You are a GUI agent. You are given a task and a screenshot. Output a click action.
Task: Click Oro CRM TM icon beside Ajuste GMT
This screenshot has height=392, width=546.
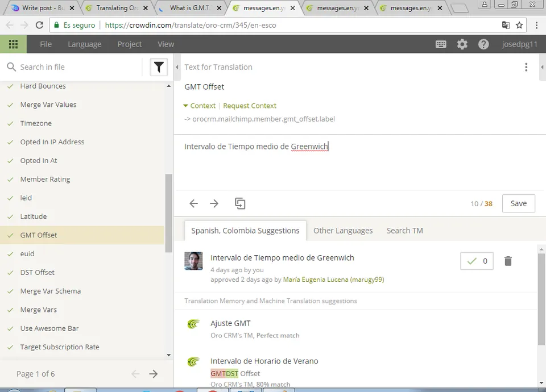(x=193, y=324)
